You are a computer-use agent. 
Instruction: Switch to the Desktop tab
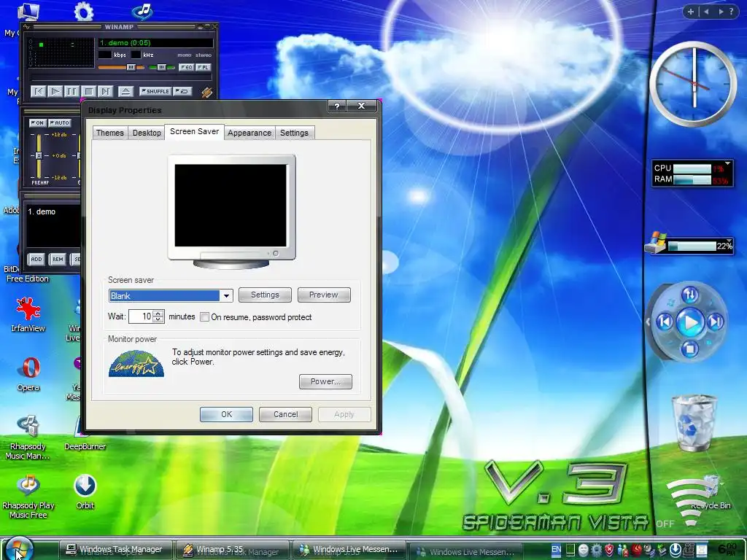(x=147, y=133)
